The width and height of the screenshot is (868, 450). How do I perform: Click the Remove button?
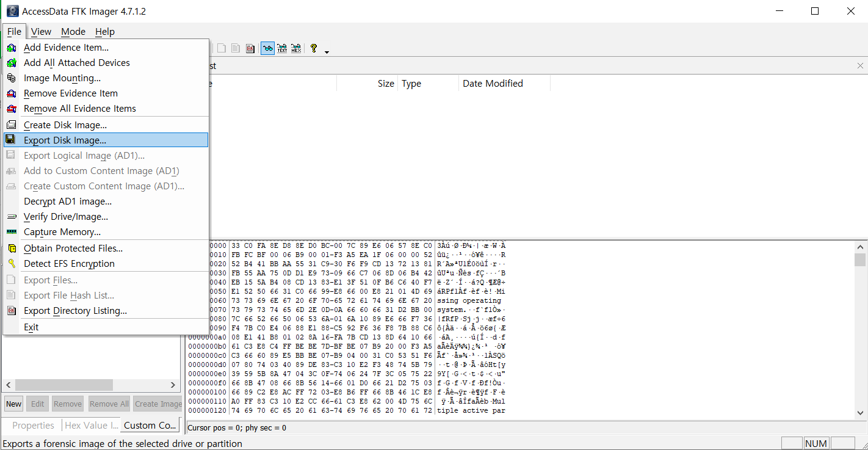tap(68, 404)
